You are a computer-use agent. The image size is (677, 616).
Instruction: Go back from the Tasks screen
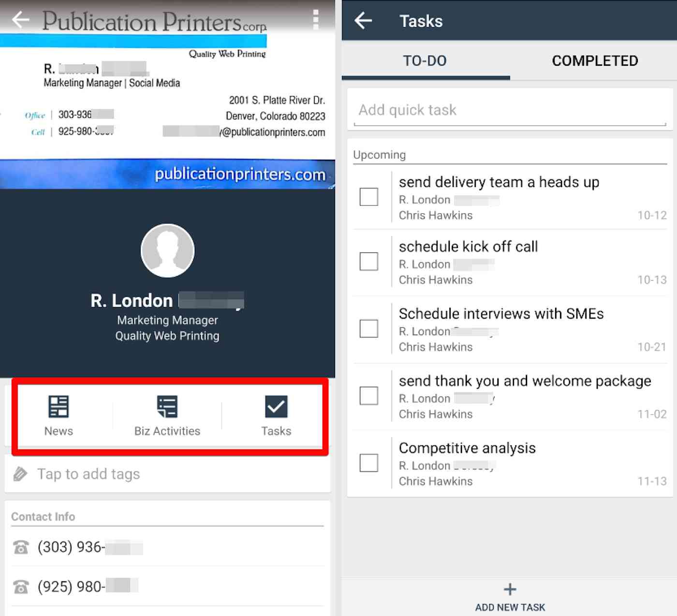point(363,20)
